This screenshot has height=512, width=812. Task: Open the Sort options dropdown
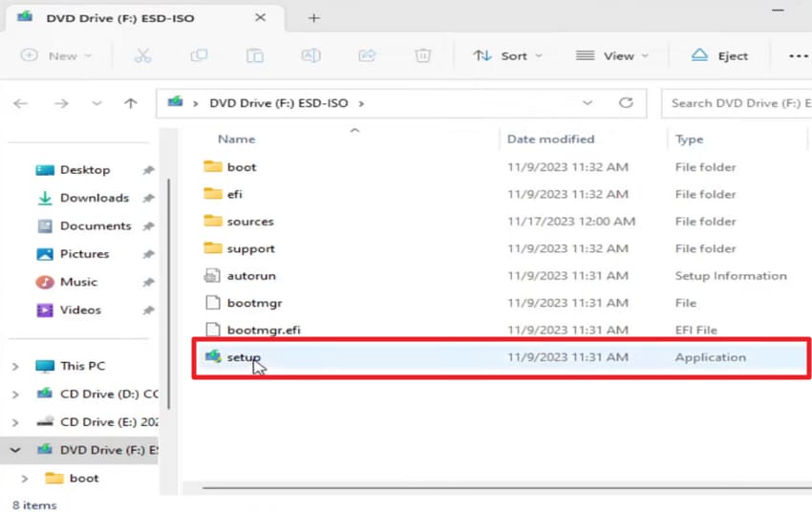[507, 55]
